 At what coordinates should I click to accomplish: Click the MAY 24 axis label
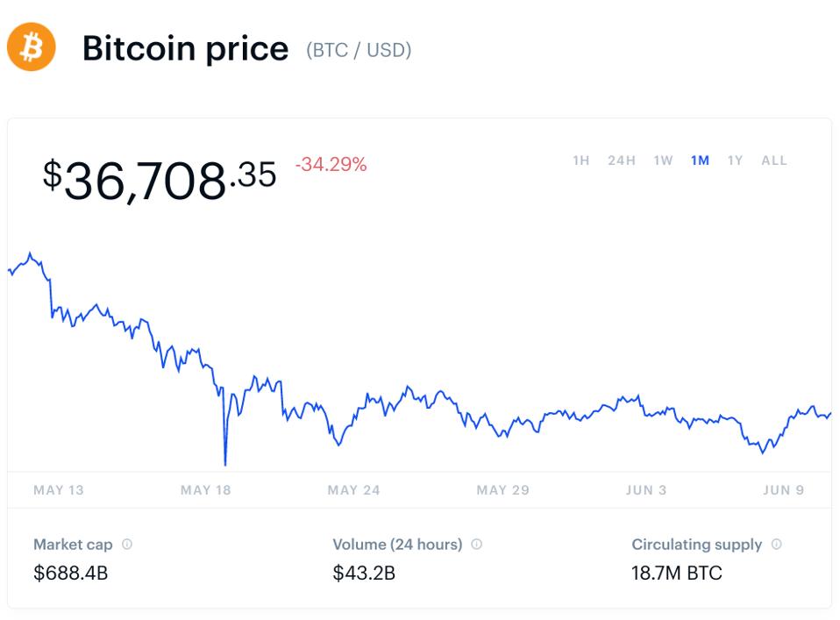point(353,490)
